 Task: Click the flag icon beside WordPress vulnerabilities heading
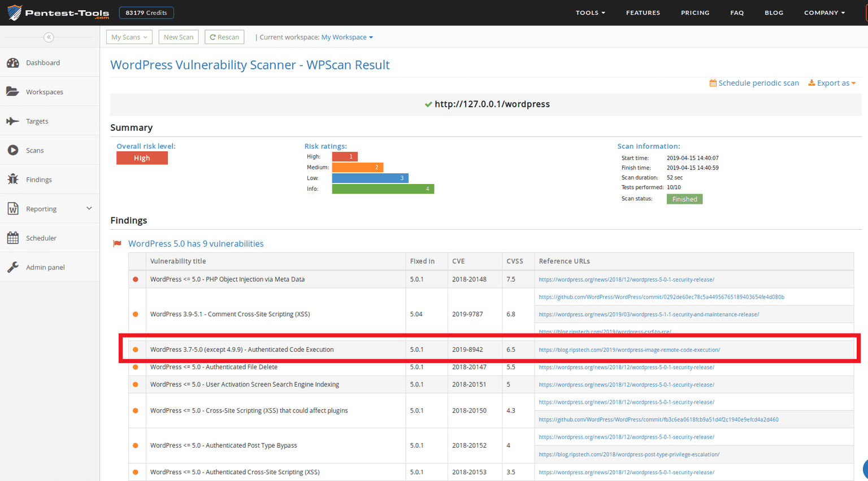pyautogui.click(x=117, y=243)
